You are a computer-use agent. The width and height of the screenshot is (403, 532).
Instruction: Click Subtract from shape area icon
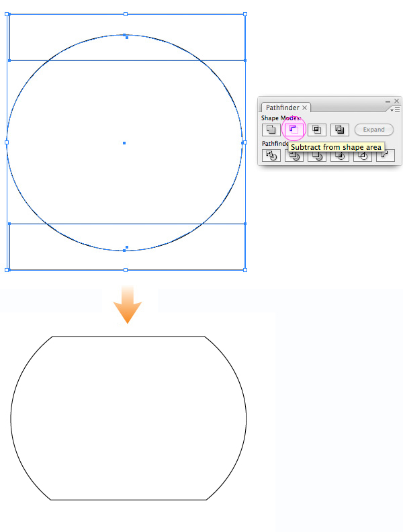pyautogui.click(x=294, y=130)
